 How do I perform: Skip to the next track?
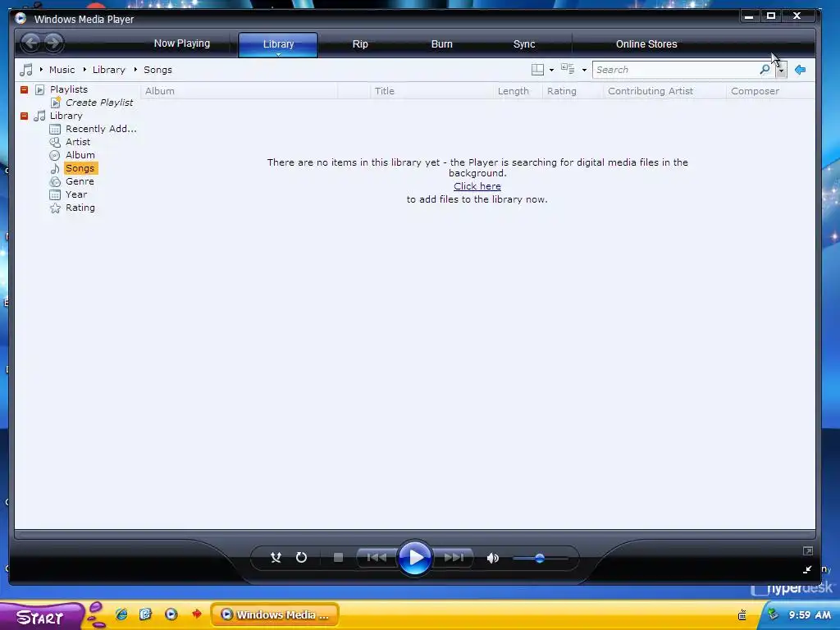point(454,558)
